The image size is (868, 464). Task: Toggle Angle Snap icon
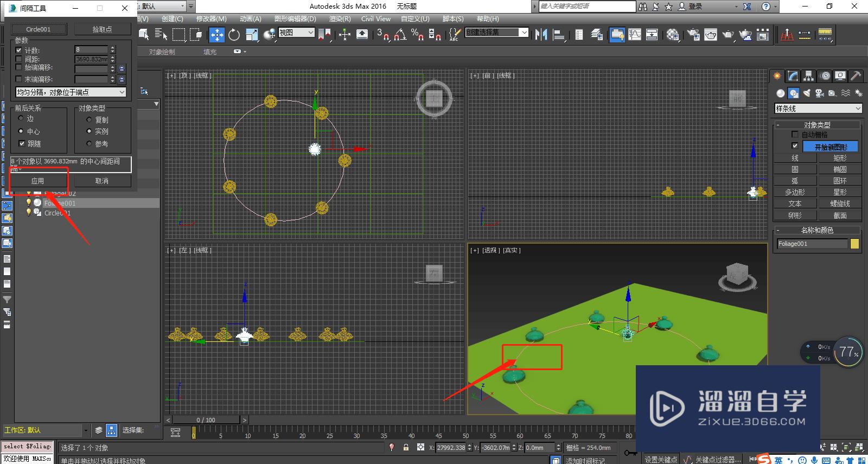point(400,35)
